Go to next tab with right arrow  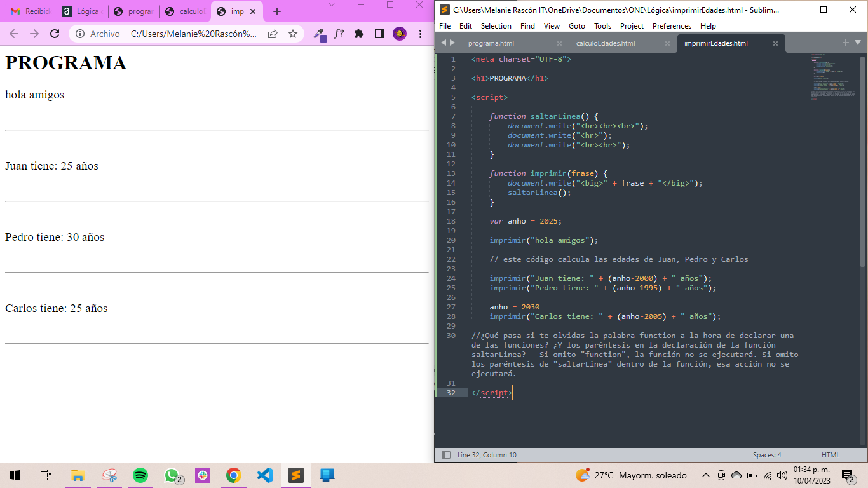[452, 43]
